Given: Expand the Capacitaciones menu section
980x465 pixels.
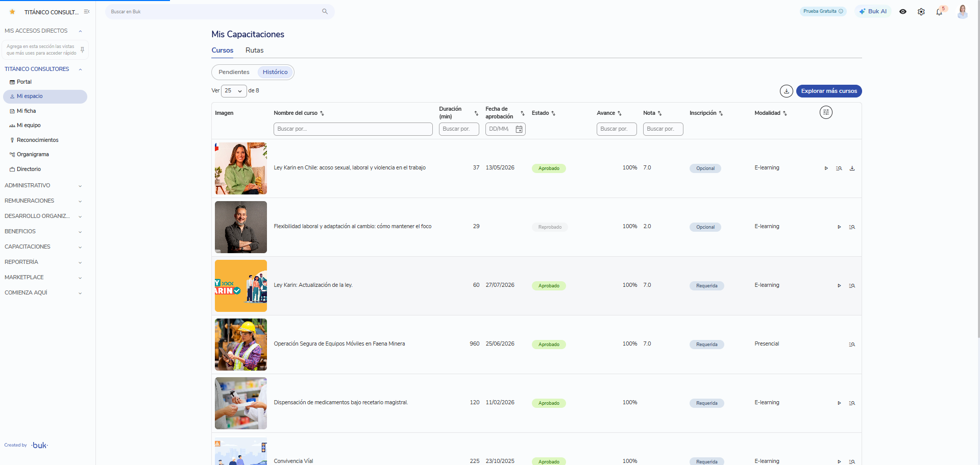Looking at the screenshot, I should (x=43, y=247).
